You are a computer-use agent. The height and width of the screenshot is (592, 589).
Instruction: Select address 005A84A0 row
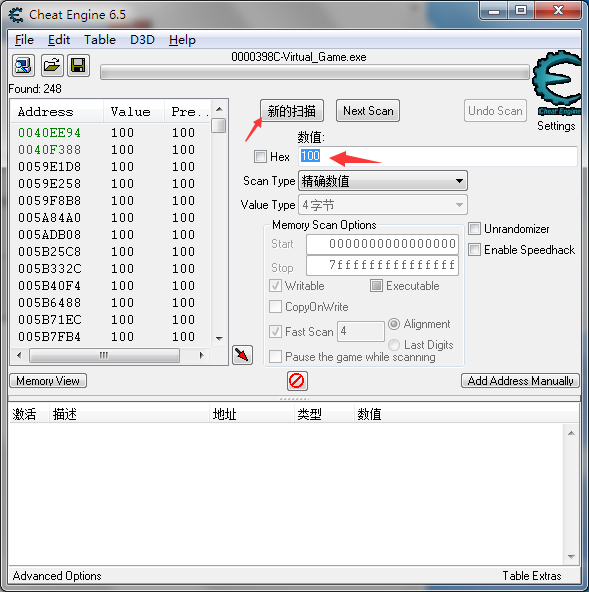click(111, 217)
